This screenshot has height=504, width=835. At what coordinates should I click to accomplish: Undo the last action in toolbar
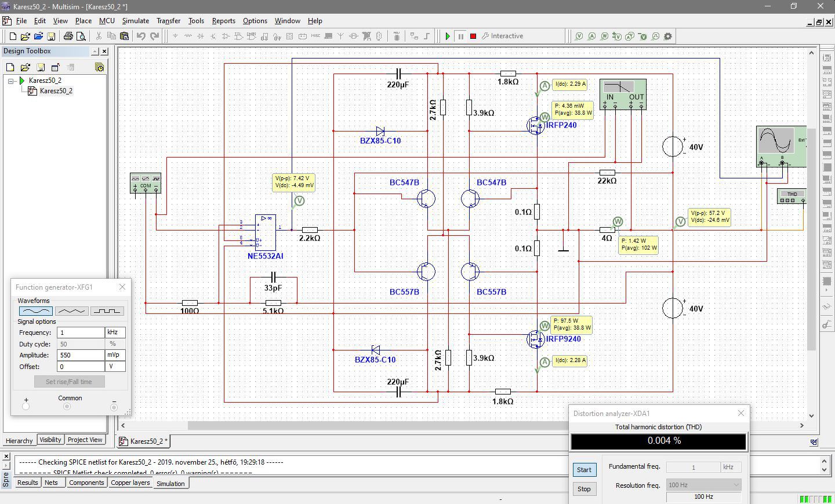coord(141,36)
